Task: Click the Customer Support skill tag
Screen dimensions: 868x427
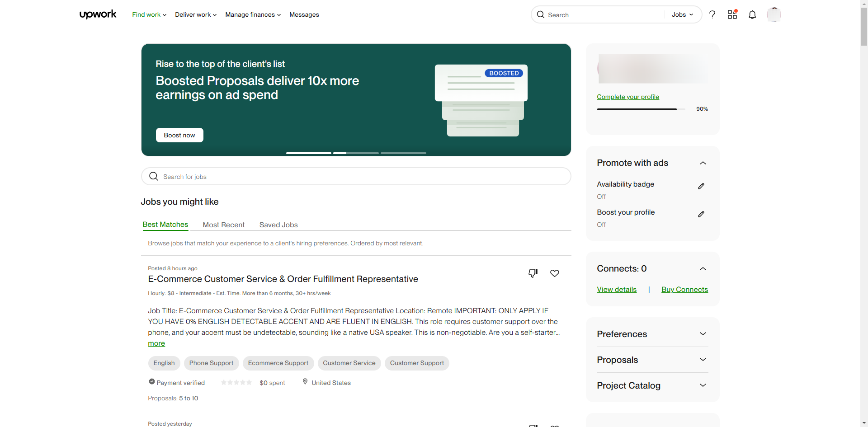Action: (x=417, y=363)
